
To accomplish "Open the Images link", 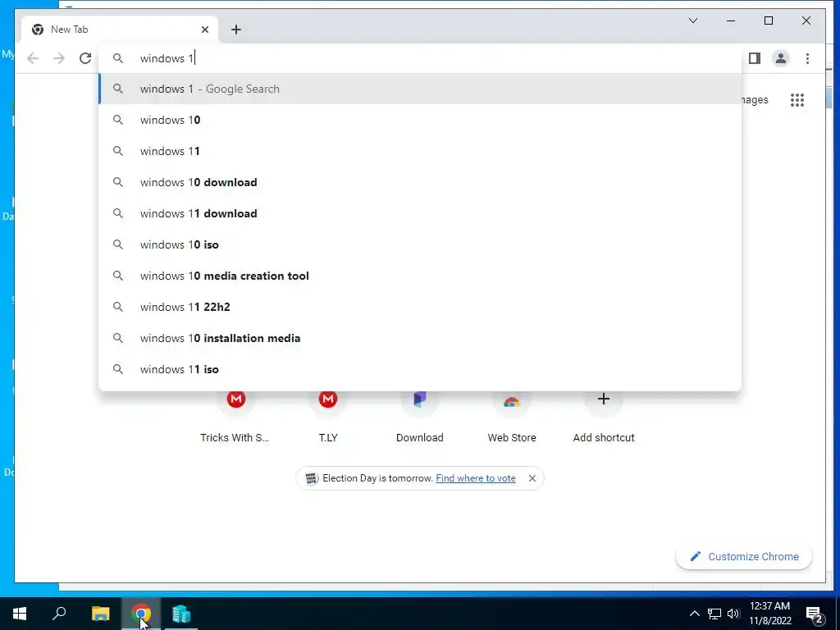I will [x=756, y=100].
